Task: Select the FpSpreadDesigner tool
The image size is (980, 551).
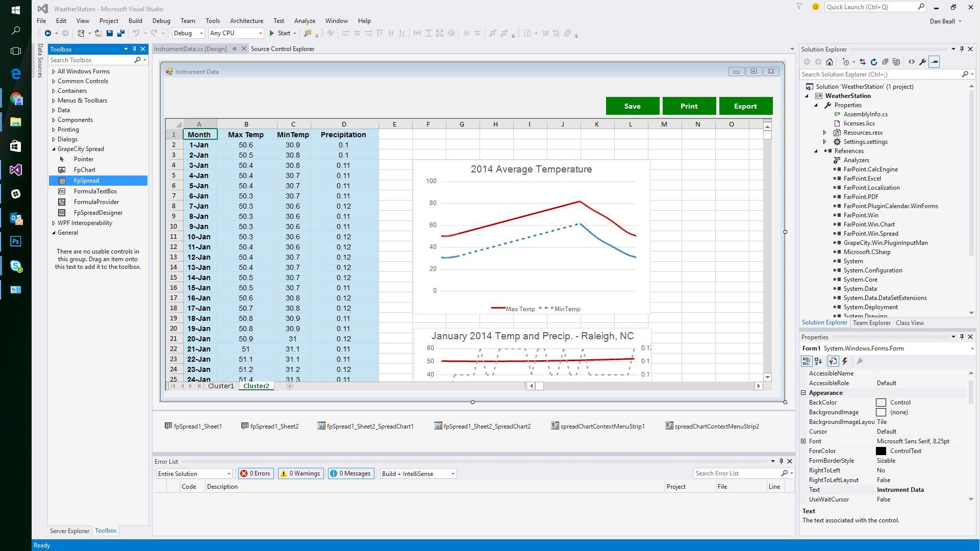Action: point(97,212)
